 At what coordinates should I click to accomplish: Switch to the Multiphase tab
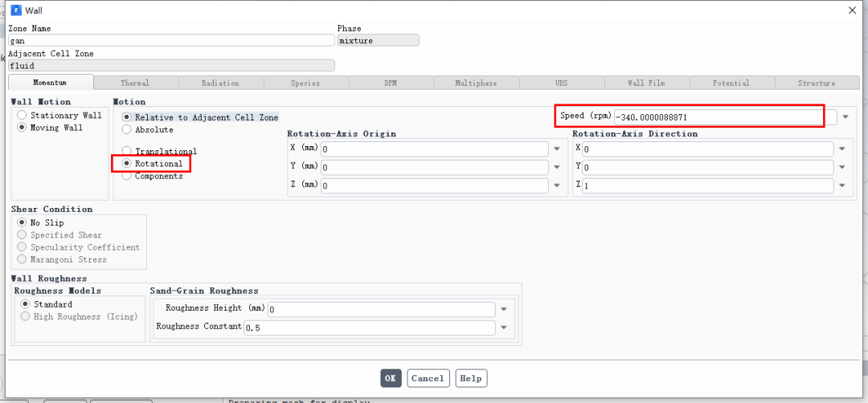pos(476,83)
